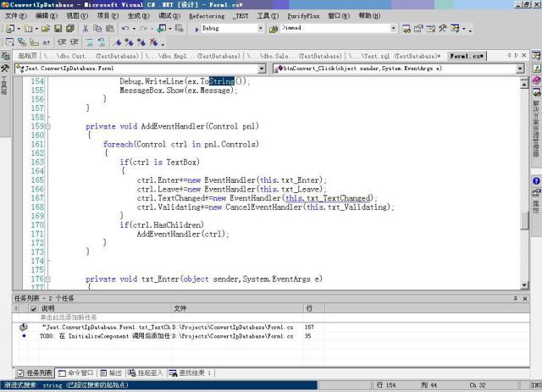
Task: Switch to the 起始页 start page tab
Action: (28, 56)
